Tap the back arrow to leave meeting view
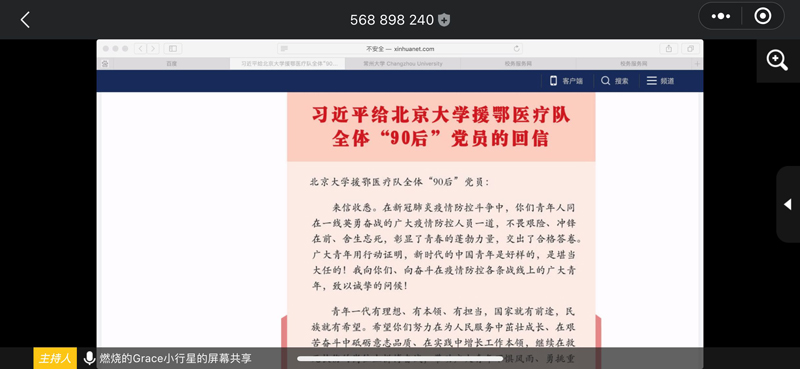This screenshot has width=800, height=369. [x=25, y=20]
